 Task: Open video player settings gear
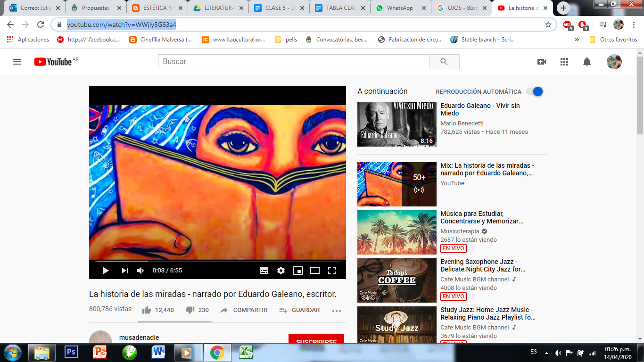click(281, 271)
